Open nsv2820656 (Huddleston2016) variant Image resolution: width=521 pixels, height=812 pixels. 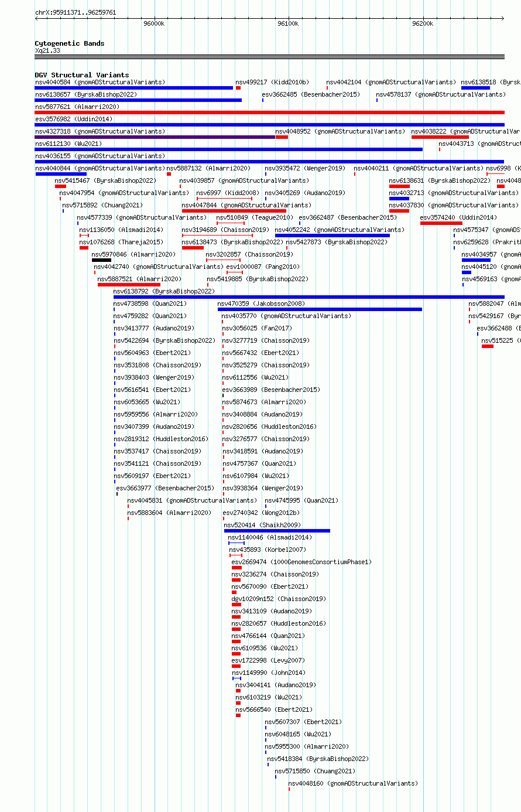pos(269,427)
